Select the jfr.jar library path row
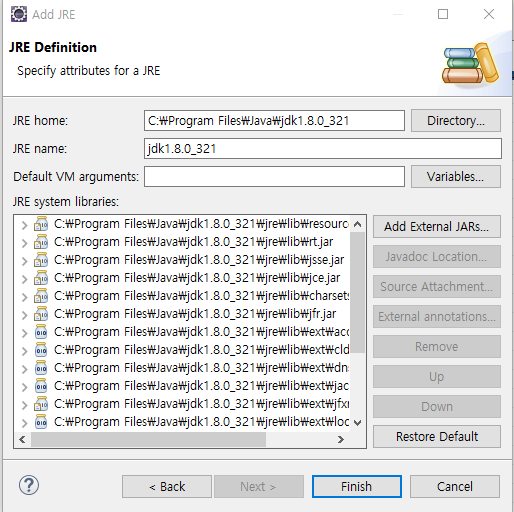 tap(195, 314)
